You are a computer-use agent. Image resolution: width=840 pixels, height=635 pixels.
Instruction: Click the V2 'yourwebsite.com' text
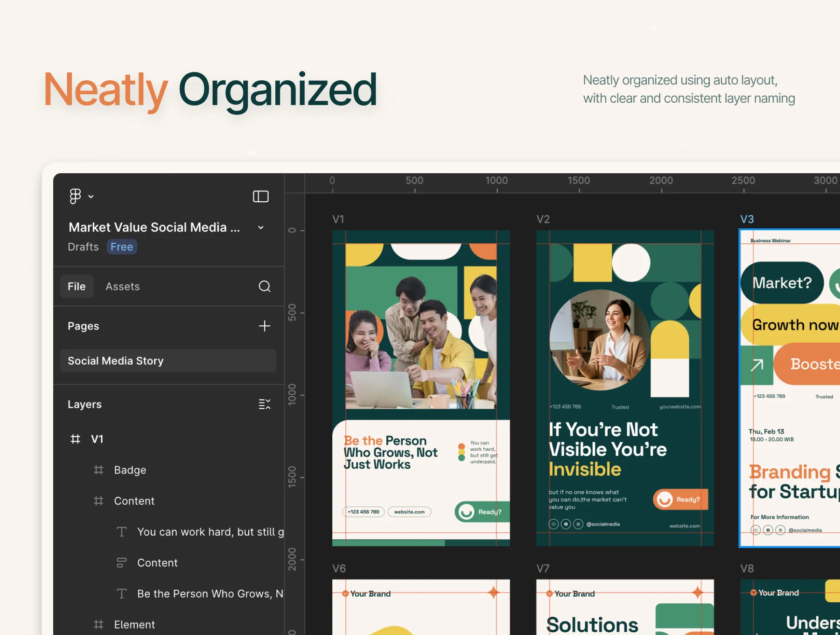pyautogui.click(x=680, y=407)
